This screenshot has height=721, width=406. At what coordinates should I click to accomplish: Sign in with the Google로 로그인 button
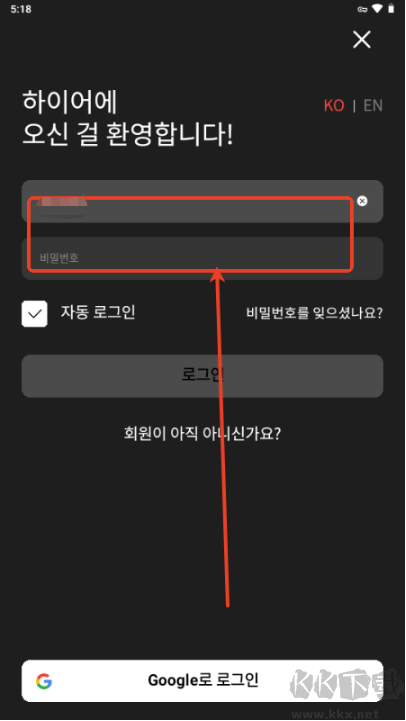pyautogui.click(x=202, y=681)
